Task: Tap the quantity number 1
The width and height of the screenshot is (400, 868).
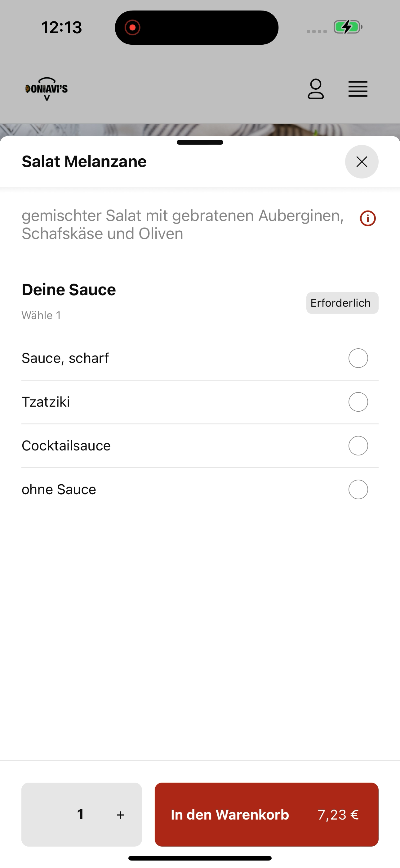Action: [80, 814]
